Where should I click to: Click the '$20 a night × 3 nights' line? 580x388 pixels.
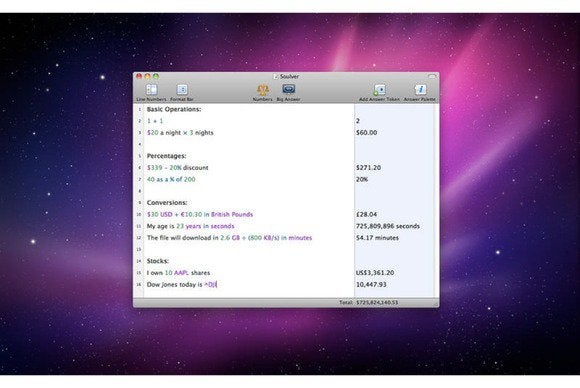point(180,132)
